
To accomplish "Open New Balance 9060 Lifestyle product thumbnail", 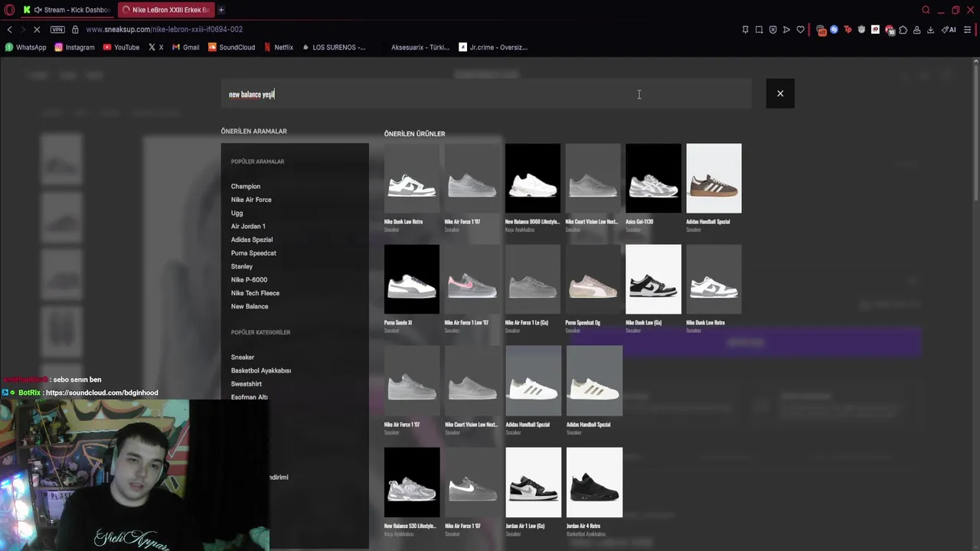I will (x=533, y=178).
